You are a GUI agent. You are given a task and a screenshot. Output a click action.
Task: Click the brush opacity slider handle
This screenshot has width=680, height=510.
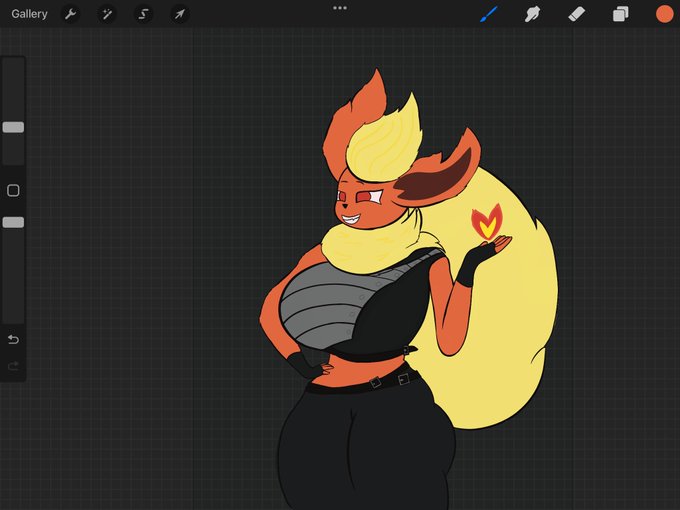click(x=13, y=222)
